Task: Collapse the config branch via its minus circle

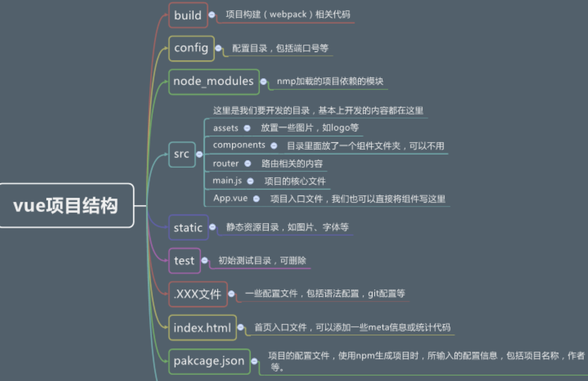Action: (x=218, y=48)
